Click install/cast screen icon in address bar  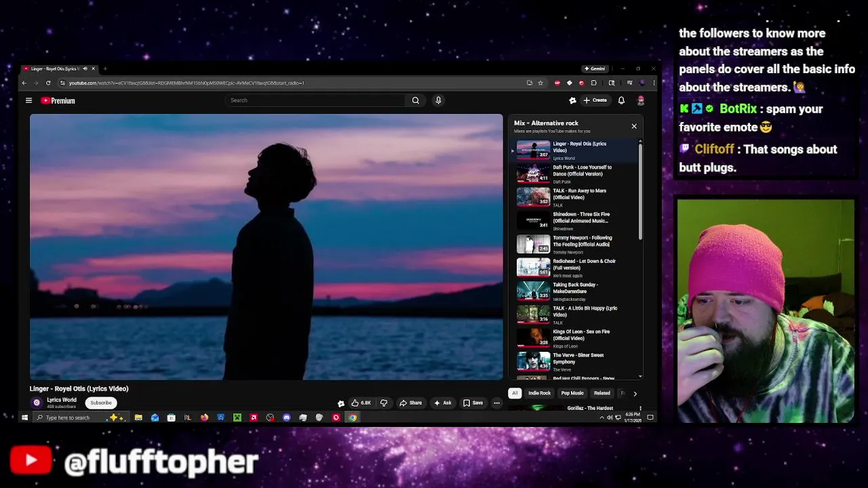click(x=529, y=83)
